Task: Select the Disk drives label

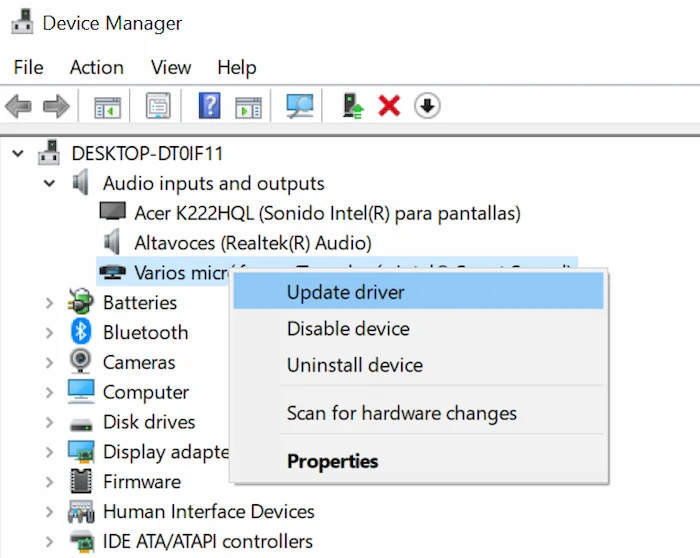Action: click(x=149, y=422)
